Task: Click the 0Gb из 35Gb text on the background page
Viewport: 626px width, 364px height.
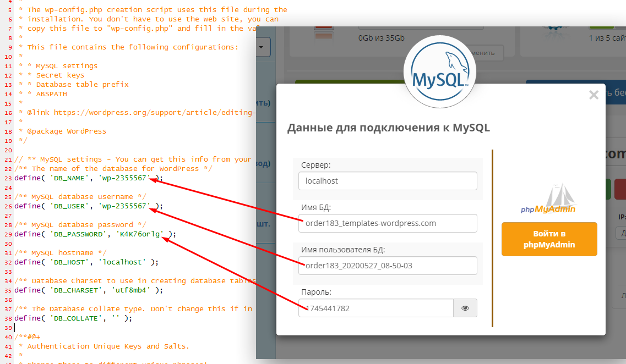Action: (x=381, y=38)
